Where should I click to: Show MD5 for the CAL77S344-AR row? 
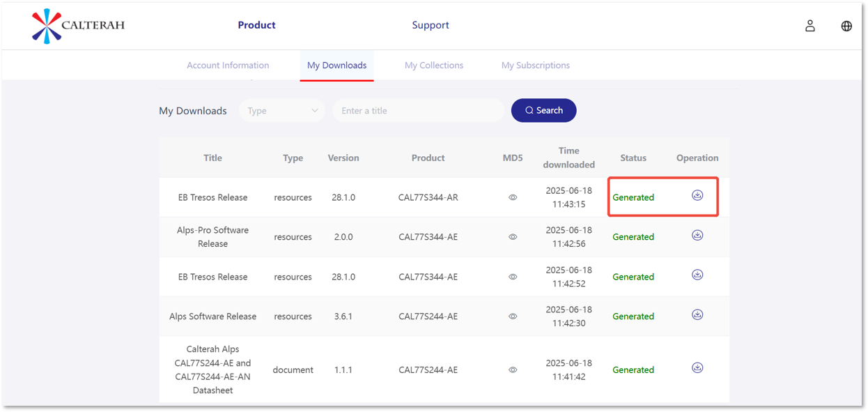[x=513, y=197]
